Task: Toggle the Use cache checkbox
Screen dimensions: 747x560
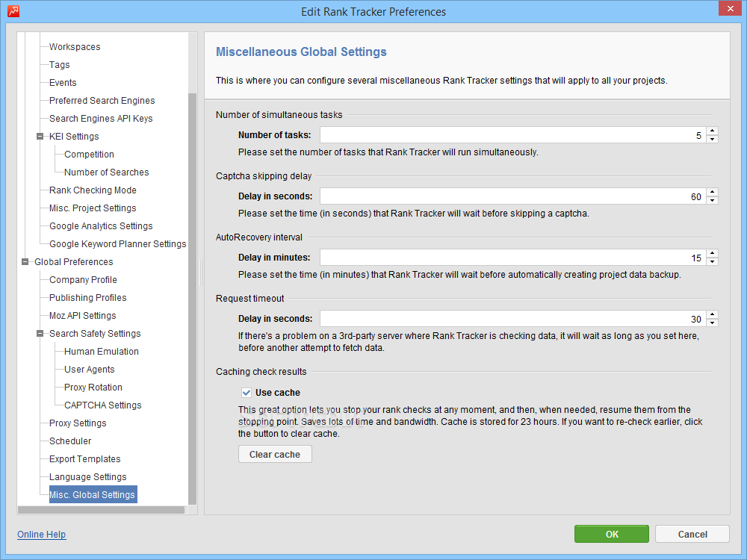Action: coord(247,393)
